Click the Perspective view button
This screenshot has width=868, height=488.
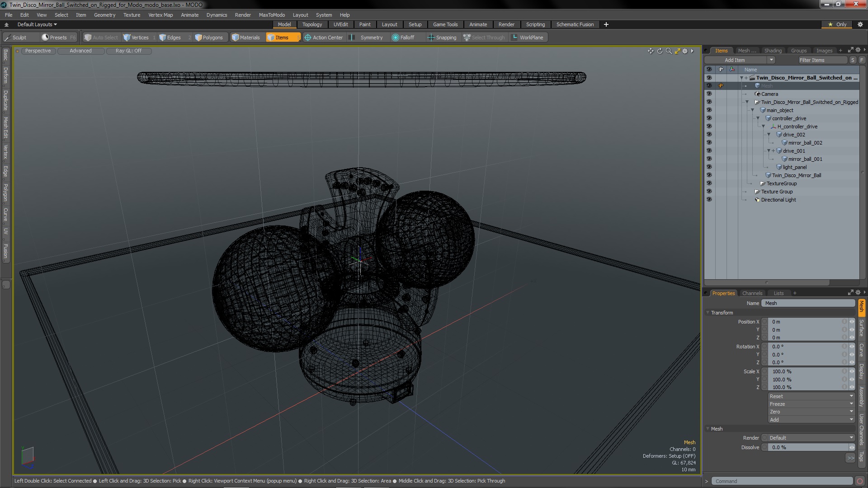(38, 51)
